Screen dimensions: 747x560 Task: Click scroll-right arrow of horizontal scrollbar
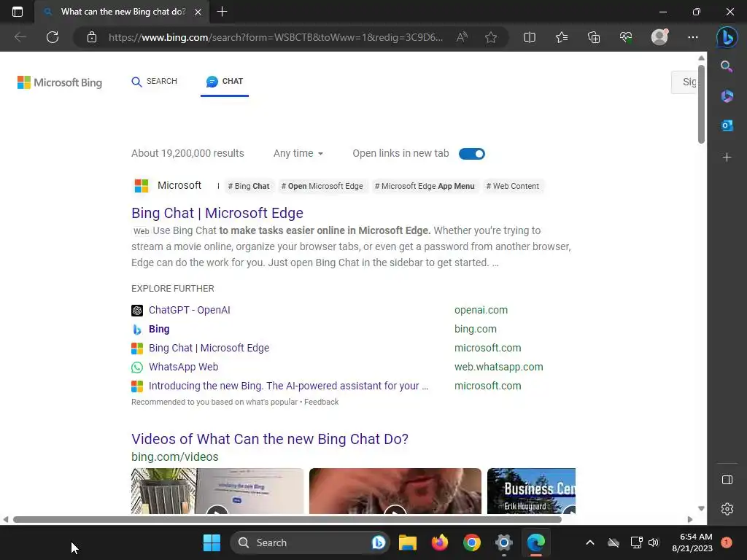point(690,519)
